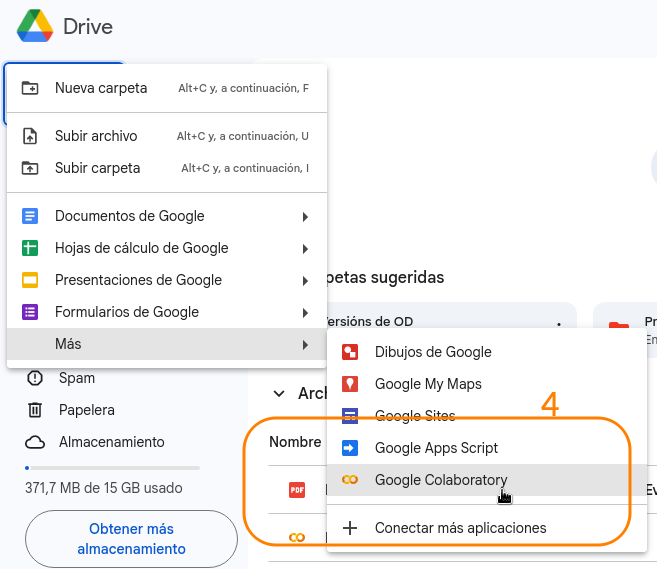Select Conectar más aplicaciones
This screenshot has width=657, height=569.
click(x=487, y=528)
